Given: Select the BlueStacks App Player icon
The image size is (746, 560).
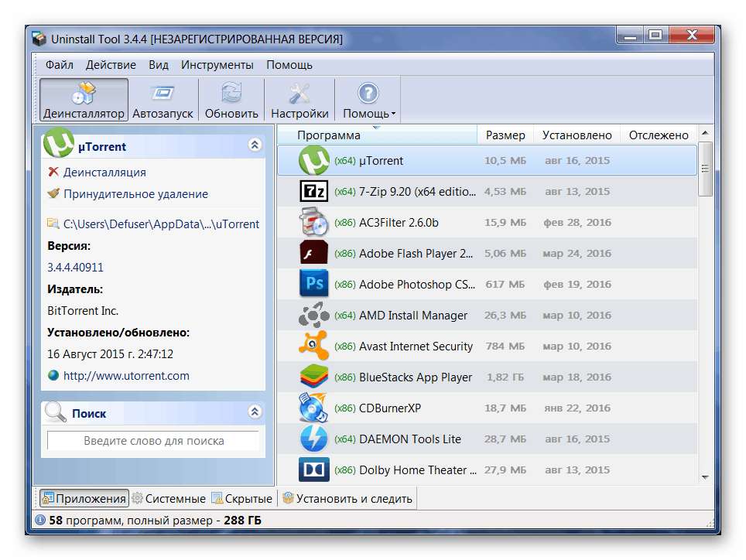Looking at the screenshot, I should click(314, 377).
